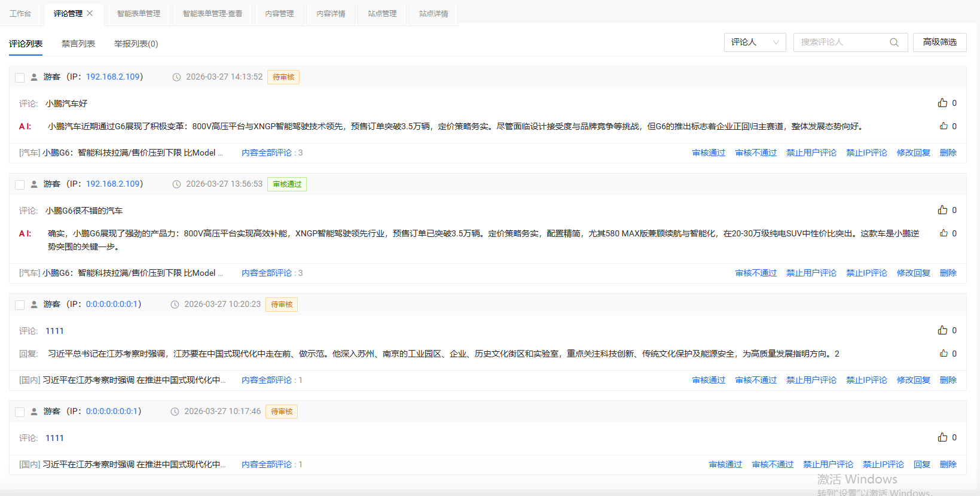This screenshot has width=980, height=496.
Task: Like the comment 小鹏G6很不错的汽车
Action: point(942,210)
